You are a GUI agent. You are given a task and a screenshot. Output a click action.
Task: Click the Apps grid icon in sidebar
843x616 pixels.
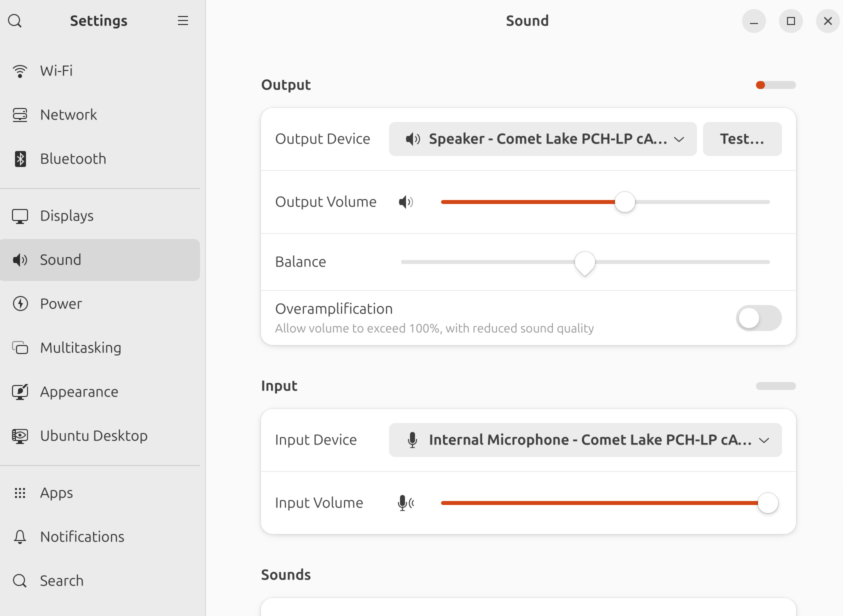click(20, 493)
